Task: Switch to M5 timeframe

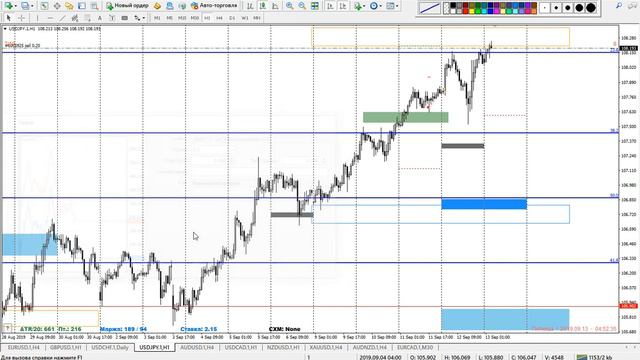Action: tap(169, 18)
